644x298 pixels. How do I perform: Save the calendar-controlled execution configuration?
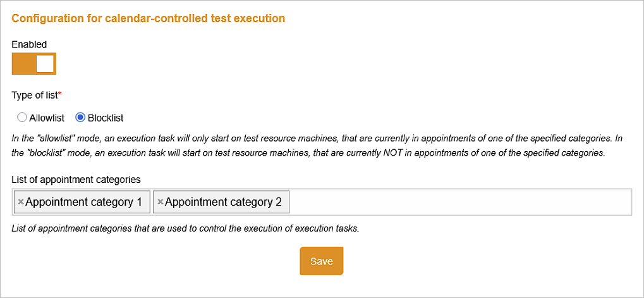[321, 261]
